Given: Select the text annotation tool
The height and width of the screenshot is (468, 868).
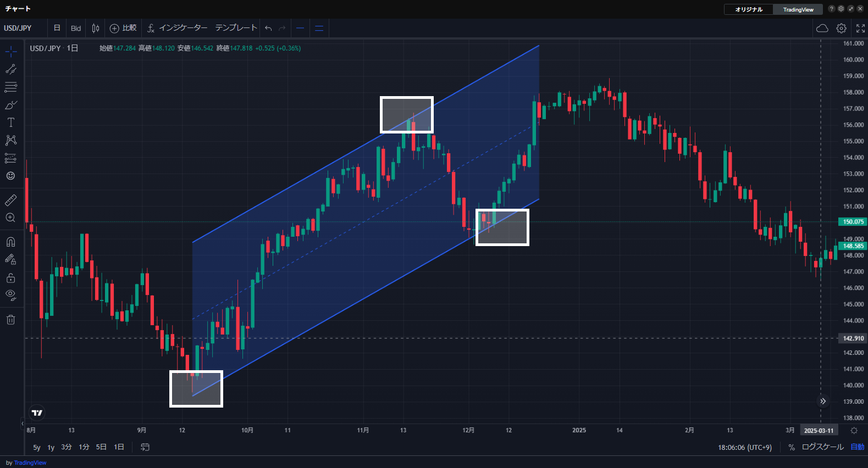Looking at the screenshot, I should [10, 122].
